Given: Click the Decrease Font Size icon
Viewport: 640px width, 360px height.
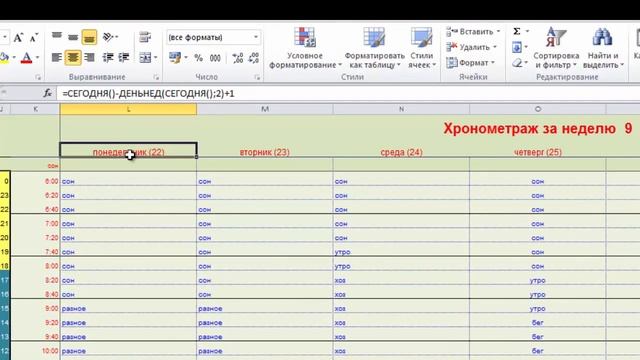Looking at the screenshot, I should point(33,38).
